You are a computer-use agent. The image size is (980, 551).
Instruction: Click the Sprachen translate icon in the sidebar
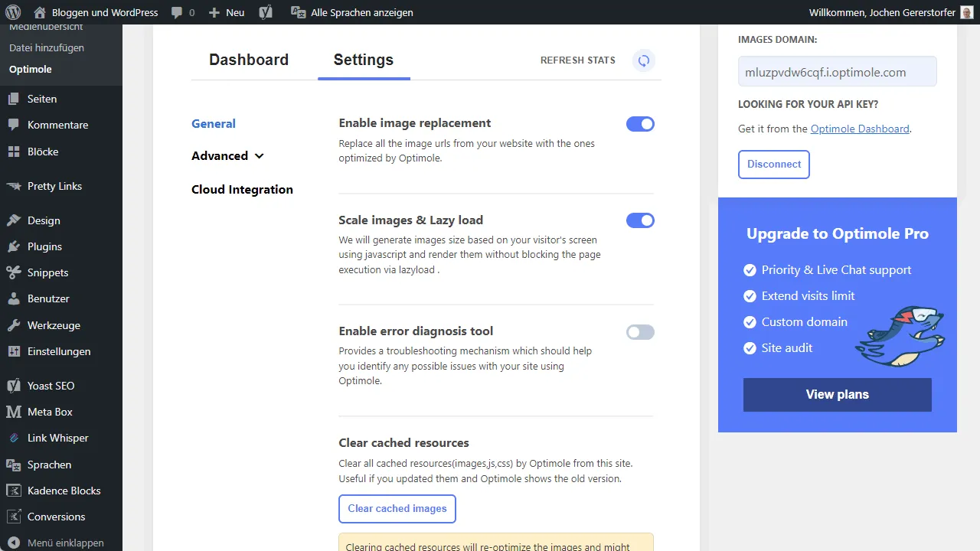[13, 465]
